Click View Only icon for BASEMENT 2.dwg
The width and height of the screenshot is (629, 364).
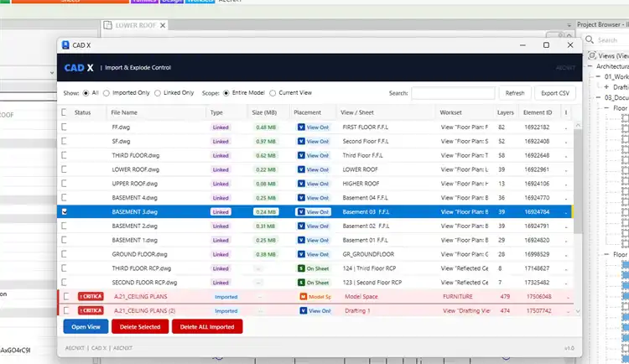click(301, 226)
